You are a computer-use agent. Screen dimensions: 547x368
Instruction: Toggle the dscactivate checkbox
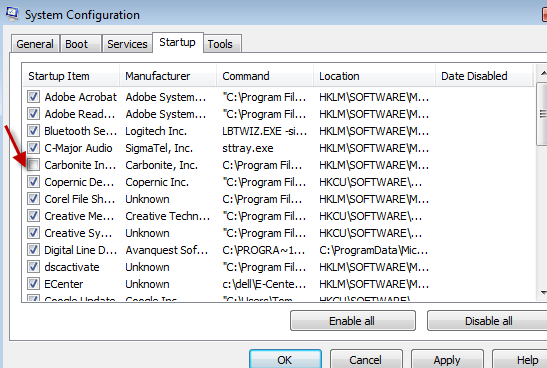[x=33, y=267]
